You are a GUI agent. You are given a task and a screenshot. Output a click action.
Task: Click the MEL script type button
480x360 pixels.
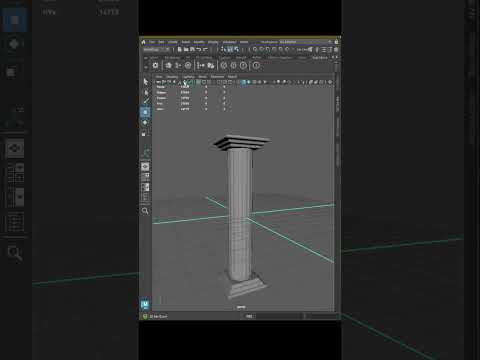point(249,316)
